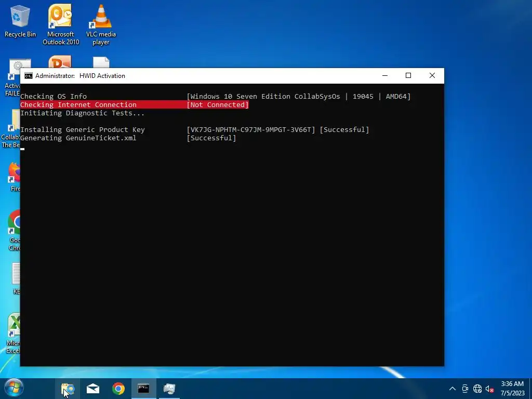532x399 pixels.
Task: Open Microsoft Outlook 2010 desktop shortcut
Action: pos(61,24)
